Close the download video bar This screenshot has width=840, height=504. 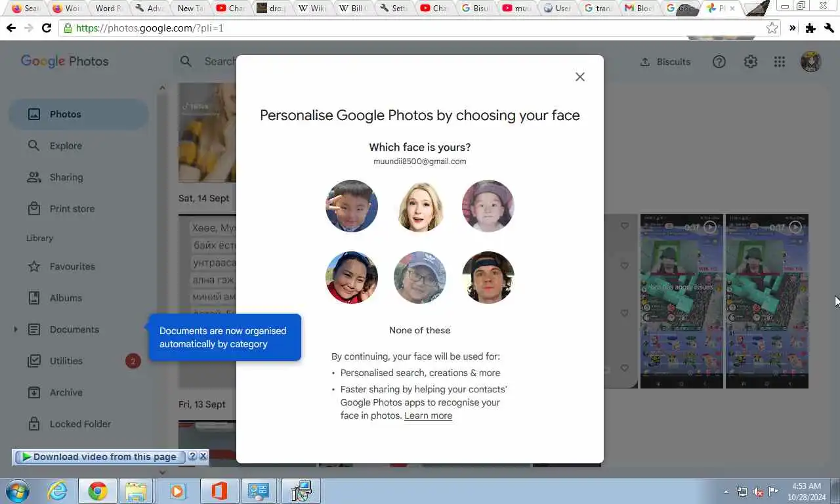(x=203, y=456)
